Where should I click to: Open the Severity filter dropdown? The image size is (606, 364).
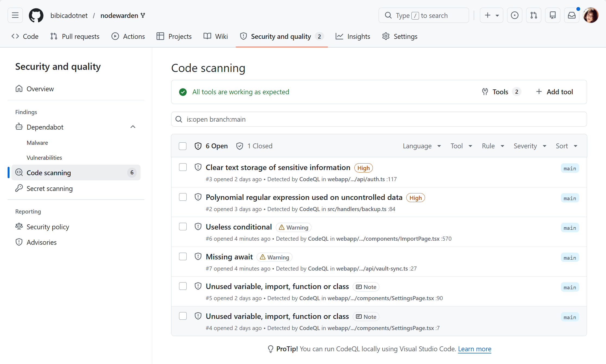530,146
